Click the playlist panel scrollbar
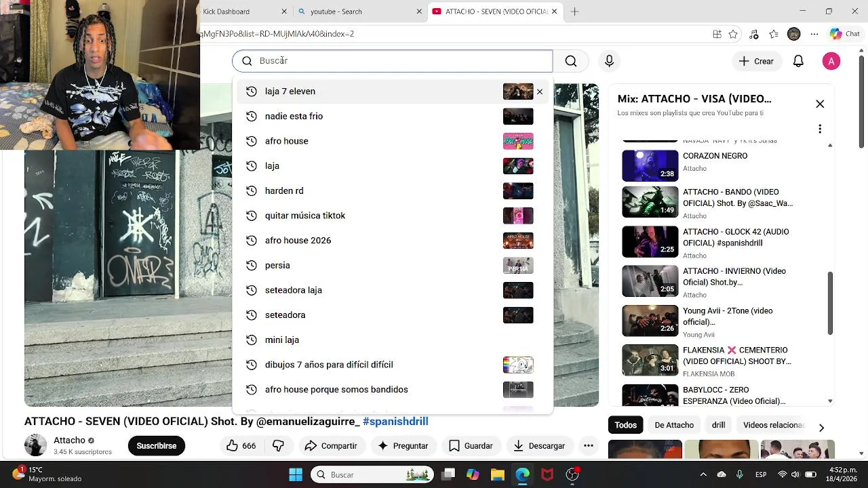 coord(830,303)
